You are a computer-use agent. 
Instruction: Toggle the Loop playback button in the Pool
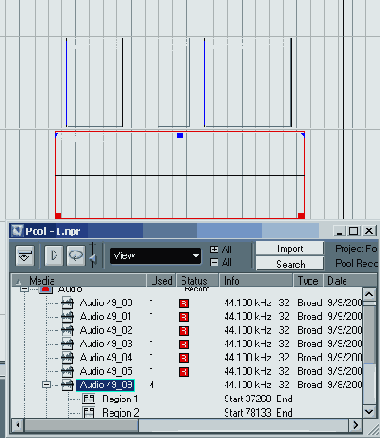[x=76, y=256]
